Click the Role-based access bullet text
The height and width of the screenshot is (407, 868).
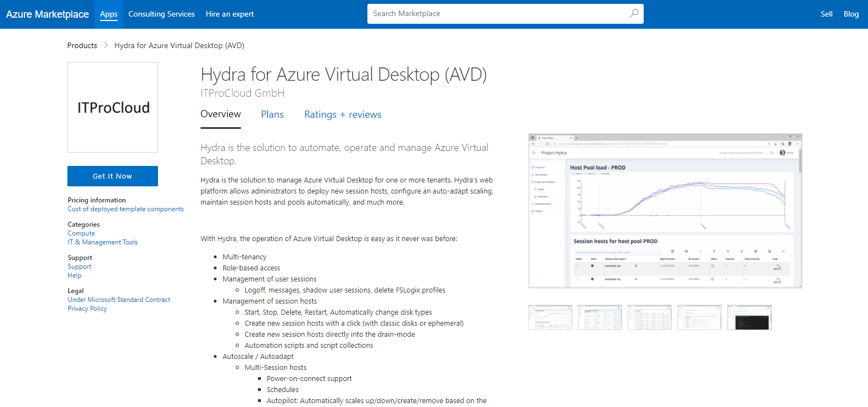pyautogui.click(x=251, y=268)
